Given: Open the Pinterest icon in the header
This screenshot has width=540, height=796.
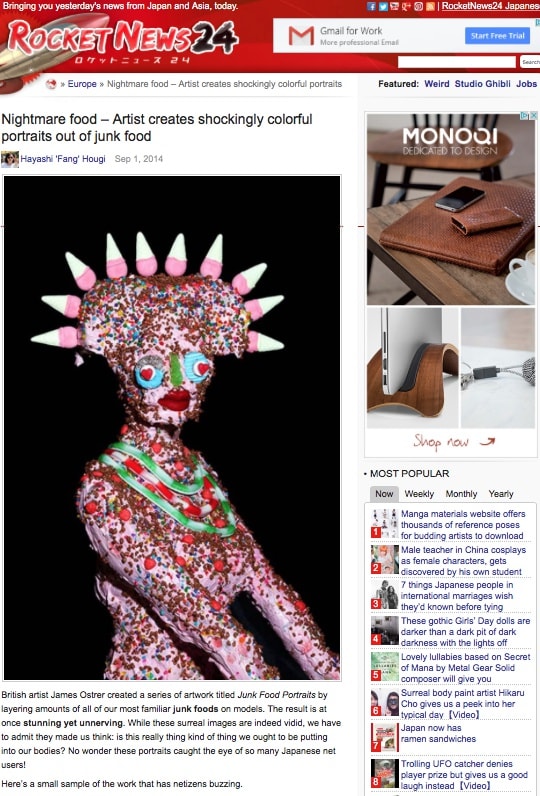Looking at the screenshot, I should click(x=418, y=7).
